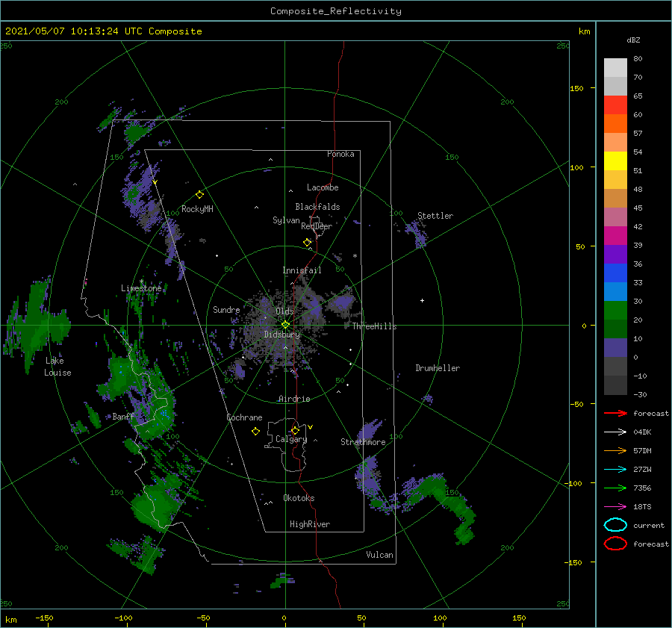Click the cyan current ellipse in legend
Screen dimensions: 672x628
(x=615, y=525)
